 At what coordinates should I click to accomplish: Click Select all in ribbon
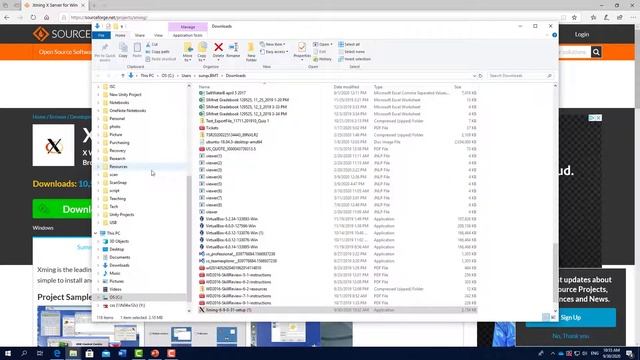[x=349, y=44]
